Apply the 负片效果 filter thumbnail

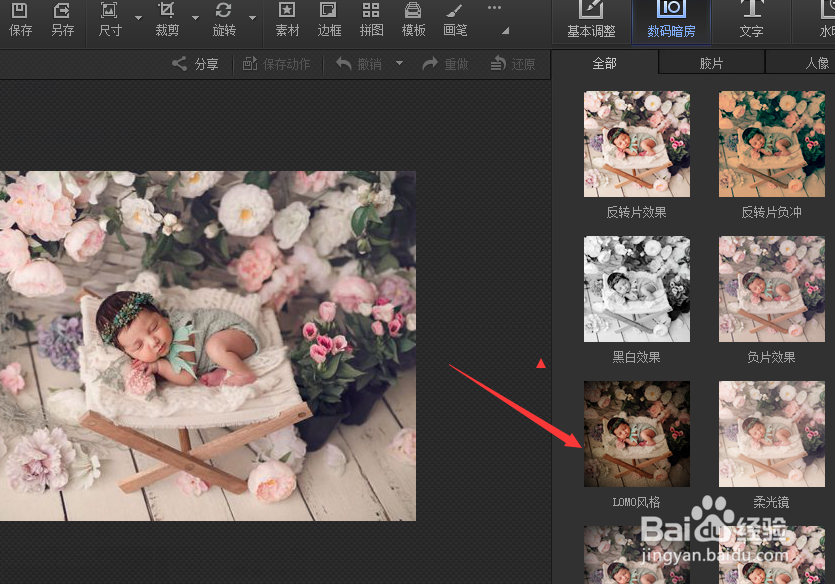click(x=772, y=289)
